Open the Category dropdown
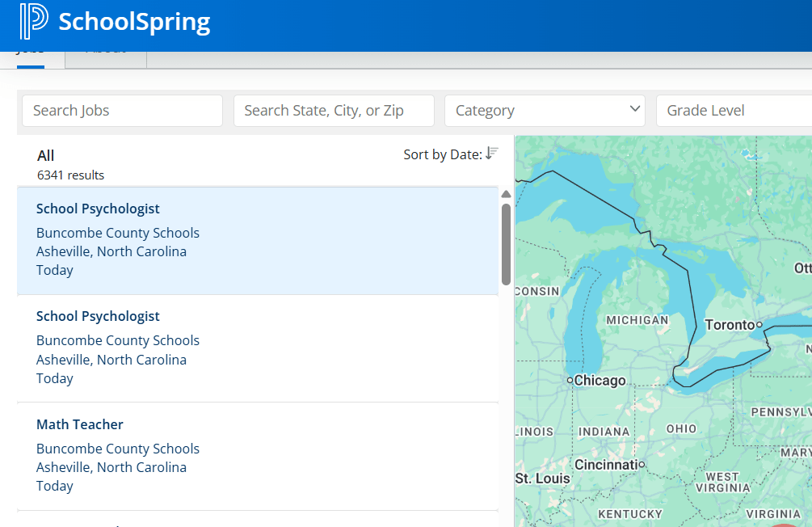 point(545,111)
